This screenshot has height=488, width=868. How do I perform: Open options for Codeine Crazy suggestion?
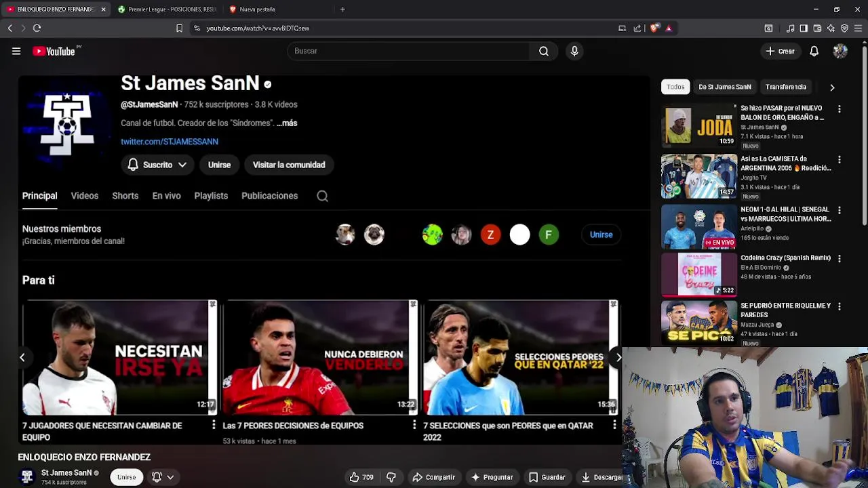839,259
